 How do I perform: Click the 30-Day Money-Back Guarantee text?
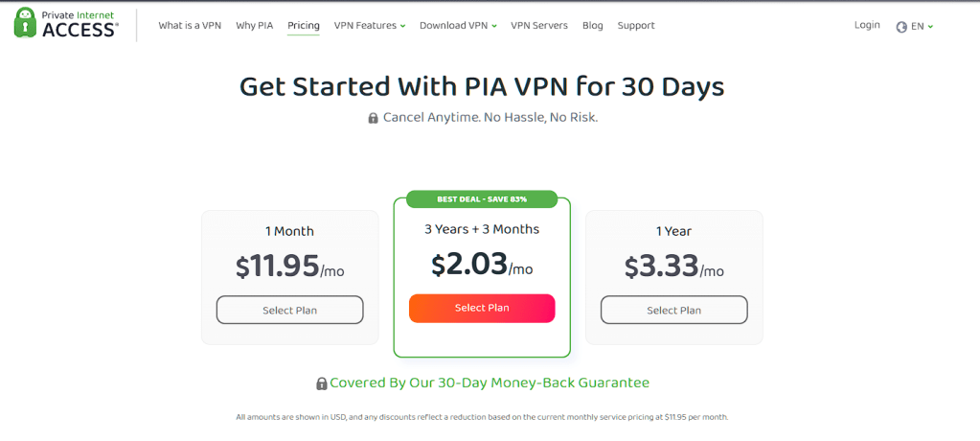490,383
